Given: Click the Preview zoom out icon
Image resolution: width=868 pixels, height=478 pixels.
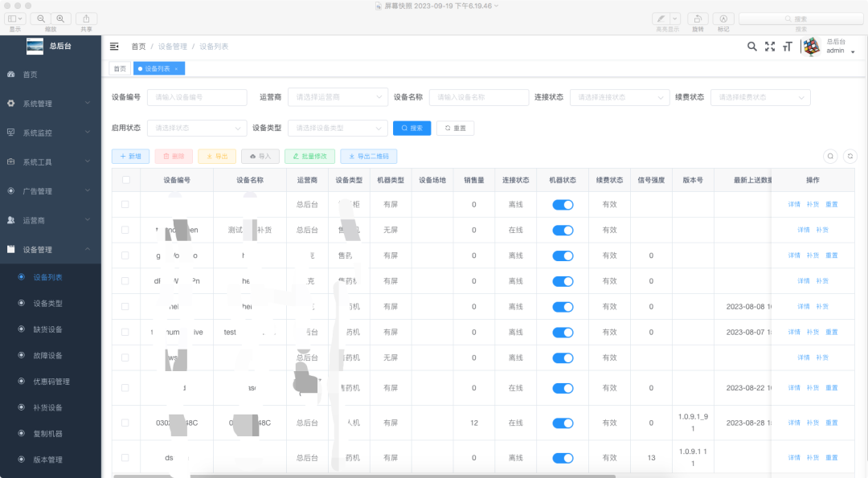Looking at the screenshot, I should 41,18.
